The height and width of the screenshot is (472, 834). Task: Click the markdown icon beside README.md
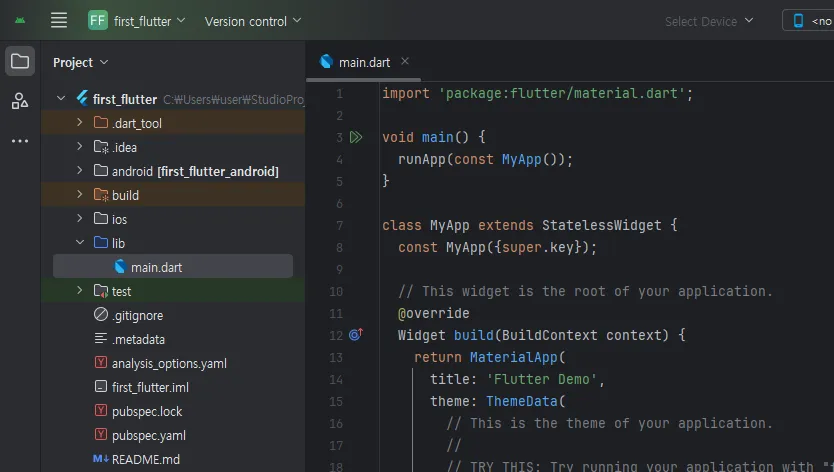point(101,459)
